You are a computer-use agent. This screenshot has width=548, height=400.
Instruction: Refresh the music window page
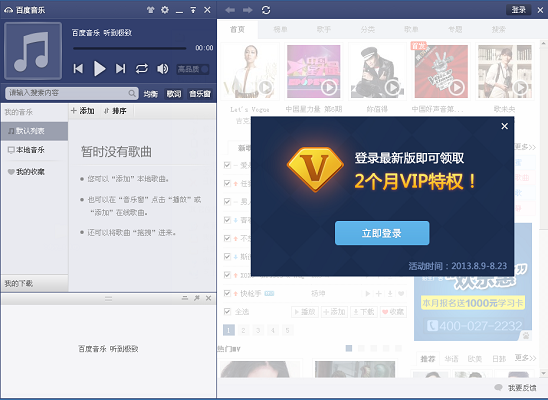click(x=266, y=10)
